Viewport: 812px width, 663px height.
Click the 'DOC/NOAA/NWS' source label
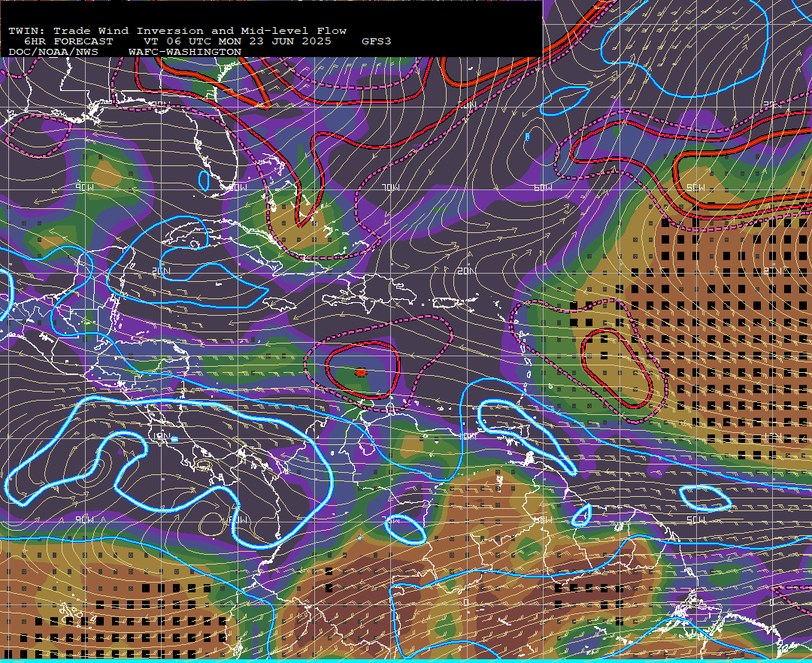tap(53, 52)
